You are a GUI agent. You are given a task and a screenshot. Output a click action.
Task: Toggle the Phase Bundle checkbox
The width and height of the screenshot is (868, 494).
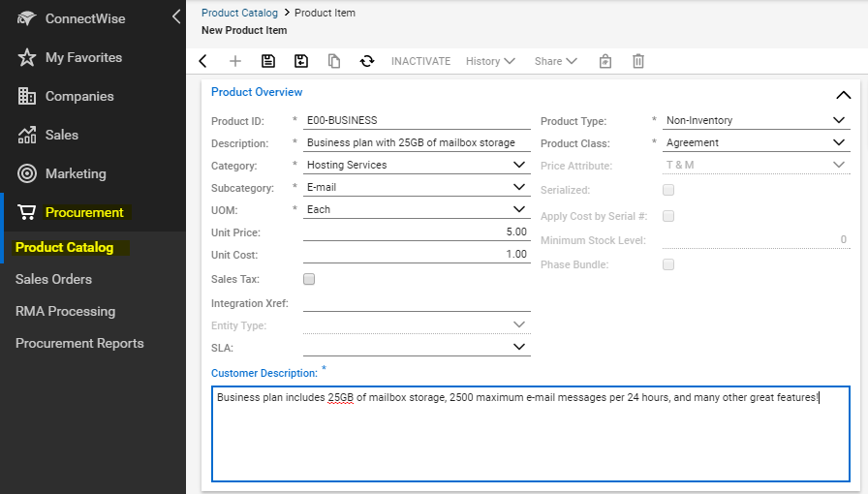tap(668, 264)
